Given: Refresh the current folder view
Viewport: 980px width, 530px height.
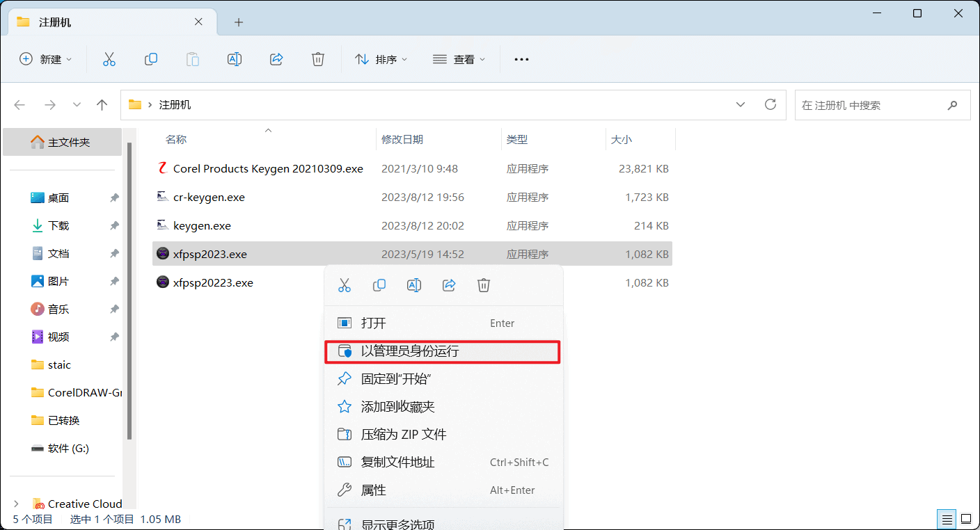Looking at the screenshot, I should pos(770,104).
